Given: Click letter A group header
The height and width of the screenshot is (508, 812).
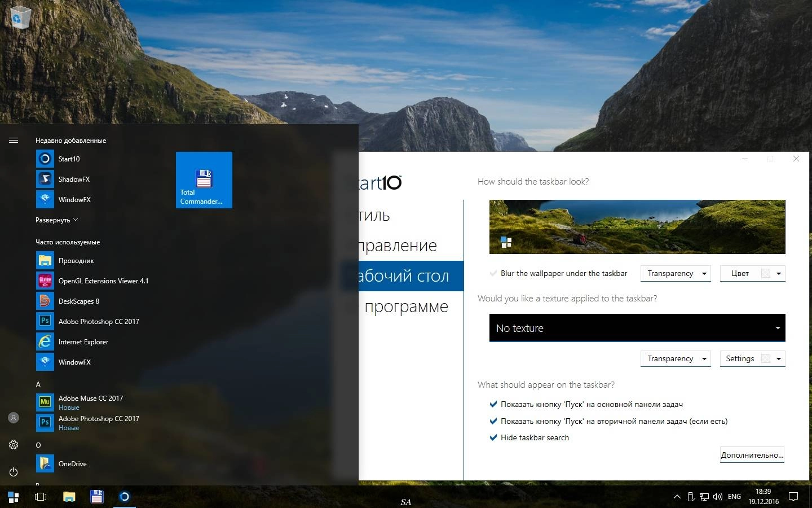Looking at the screenshot, I should [38, 384].
